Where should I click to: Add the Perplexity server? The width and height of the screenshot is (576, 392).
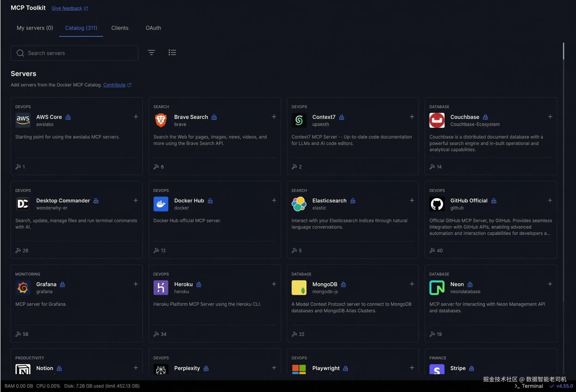tap(274, 368)
